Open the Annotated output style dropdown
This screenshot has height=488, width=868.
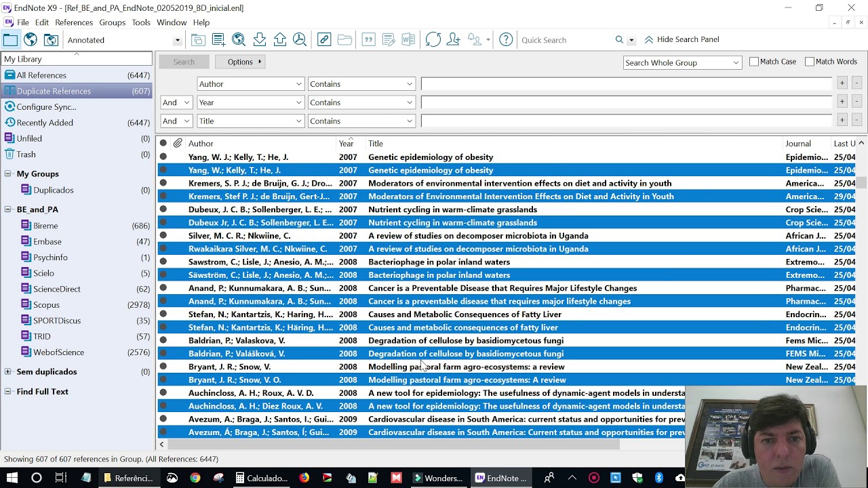coord(178,41)
